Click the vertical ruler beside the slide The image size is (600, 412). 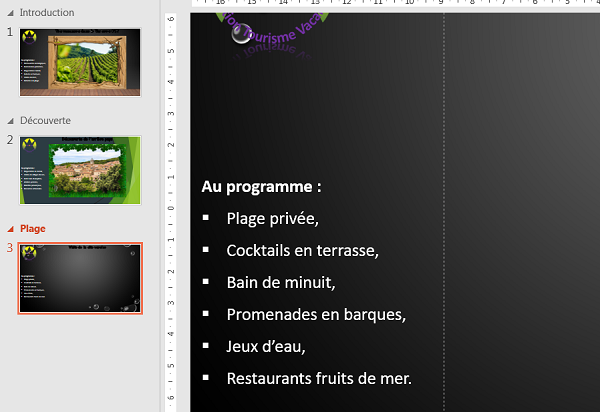170,200
